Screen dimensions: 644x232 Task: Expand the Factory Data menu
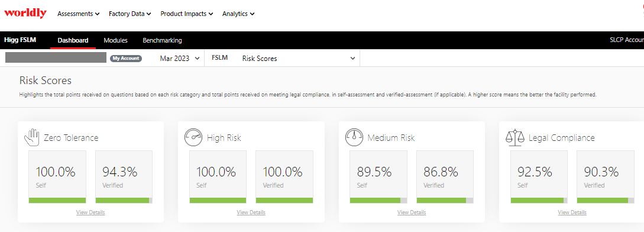coord(130,14)
